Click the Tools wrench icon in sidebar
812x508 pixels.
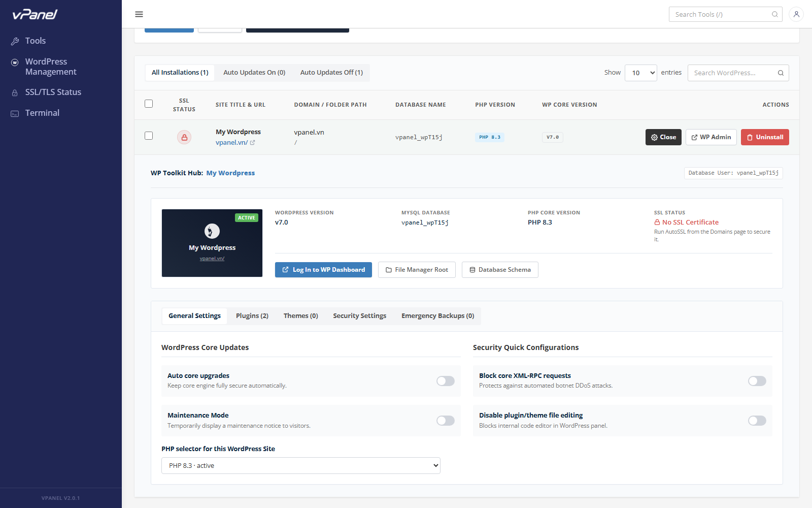(15, 41)
